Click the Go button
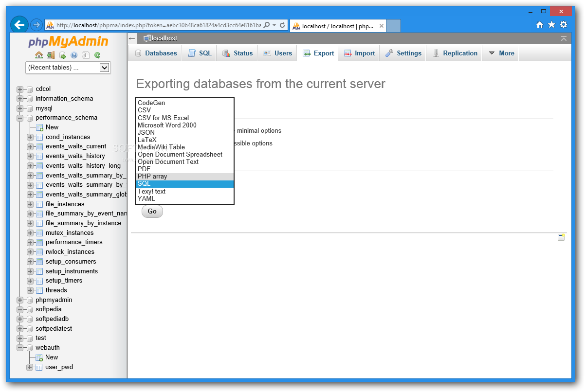The image size is (585, 392). click(152, 211)
